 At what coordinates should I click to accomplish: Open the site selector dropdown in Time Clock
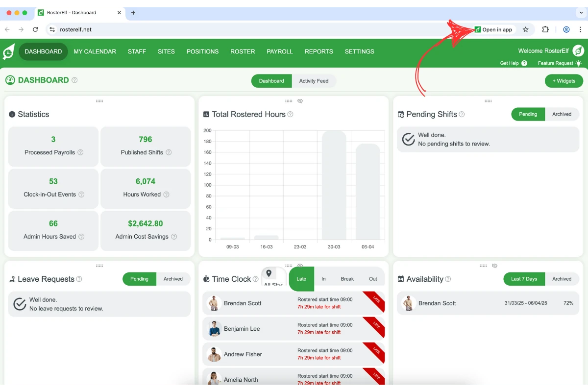click(x=274, y=277)
